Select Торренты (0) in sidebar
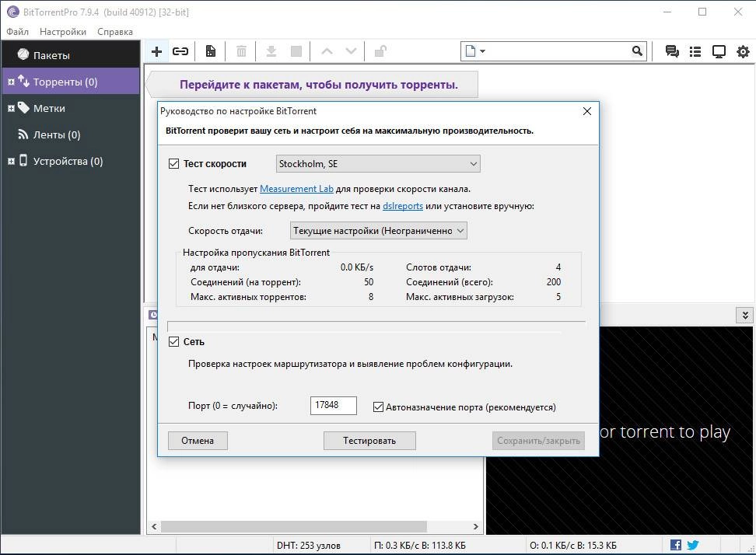Image resolution: width=756 pixels, height=555 pixels. coord(71,82)
